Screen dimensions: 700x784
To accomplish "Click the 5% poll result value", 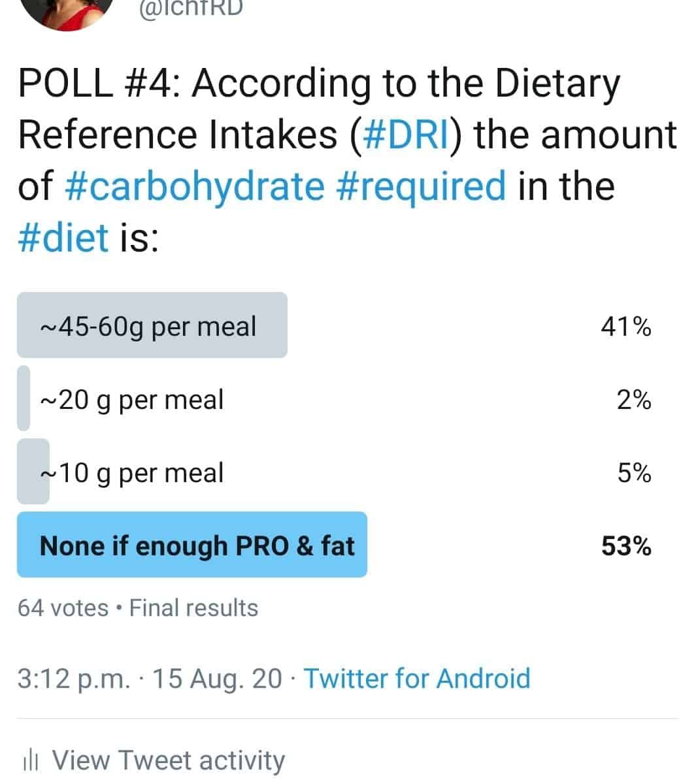I will [x=634, y=472].
